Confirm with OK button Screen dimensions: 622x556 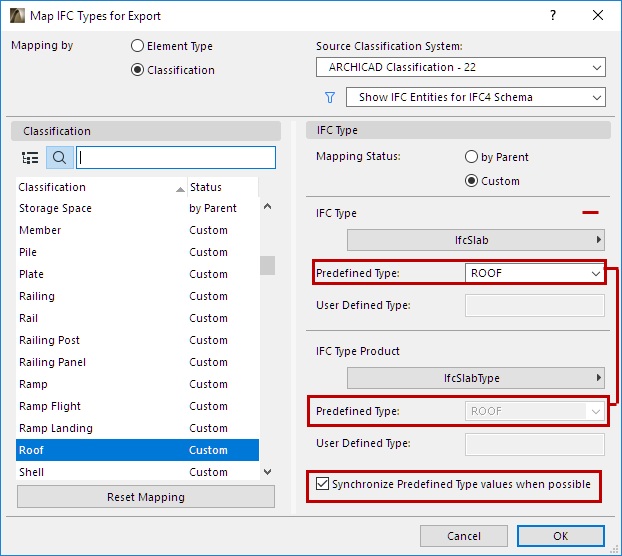561,536
